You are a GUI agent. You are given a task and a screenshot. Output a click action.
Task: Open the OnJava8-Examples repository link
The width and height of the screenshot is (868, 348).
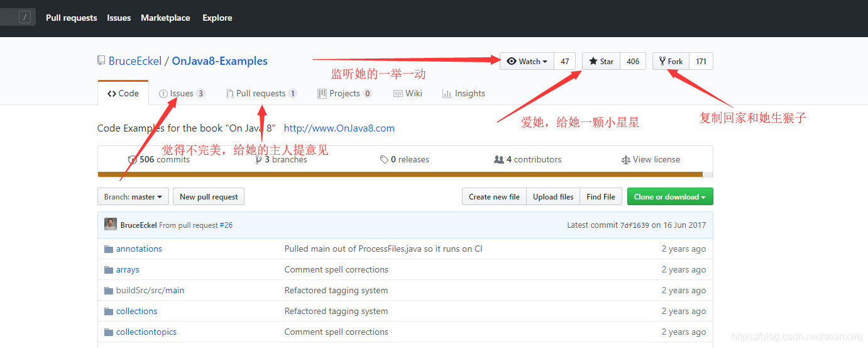click(x=219, y=61)
